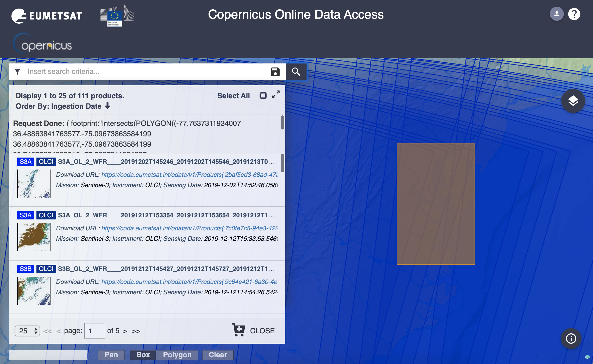Open the 25 results-per-page dropdown

coord(27,331)
